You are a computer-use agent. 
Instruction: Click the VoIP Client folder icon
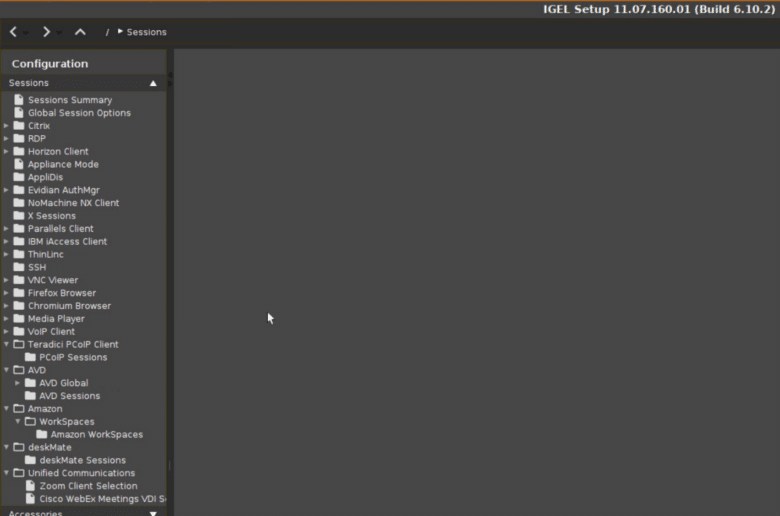pyautogui.click(x=19, y=331)
